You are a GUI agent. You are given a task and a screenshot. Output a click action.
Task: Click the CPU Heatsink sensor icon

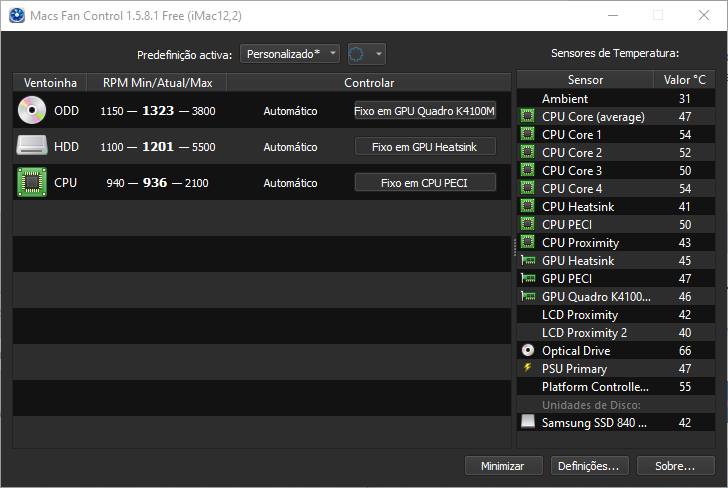[527, 206]
